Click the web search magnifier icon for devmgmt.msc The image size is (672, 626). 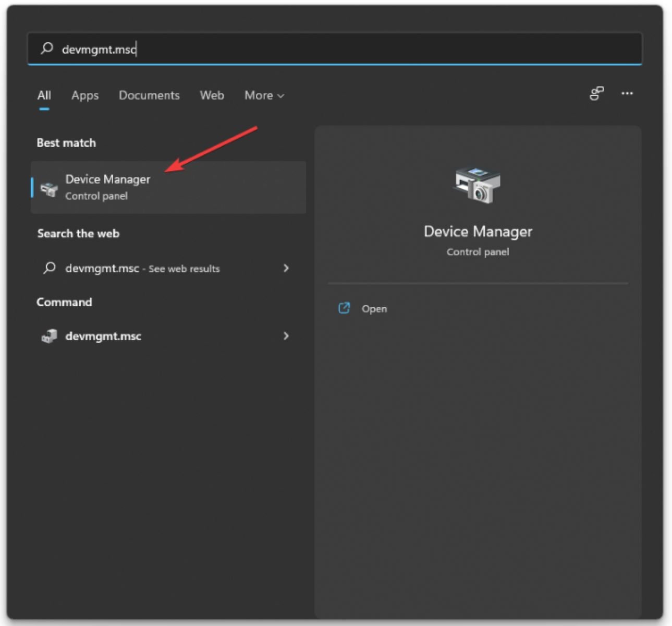point(50,268)
